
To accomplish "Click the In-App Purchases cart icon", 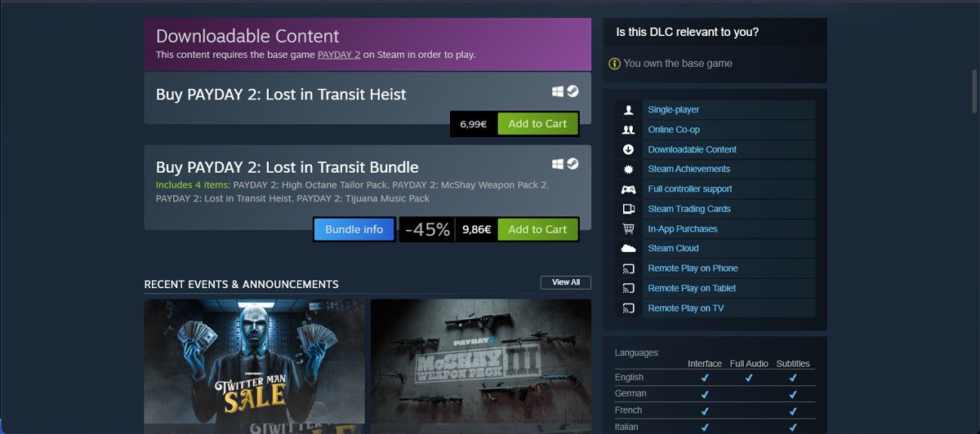I will tap(628, 229).
